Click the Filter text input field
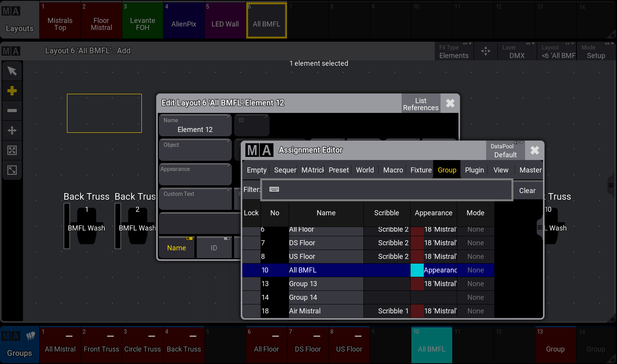The width and height of the screenshot is (617, 364). [387, 190]
